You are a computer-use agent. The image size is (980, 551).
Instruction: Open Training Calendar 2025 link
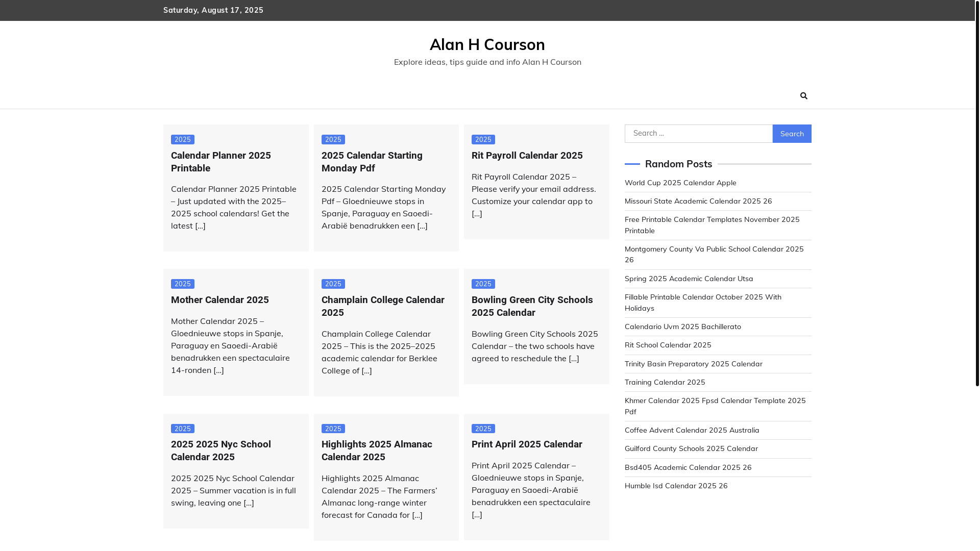click(x=665, y=382)
